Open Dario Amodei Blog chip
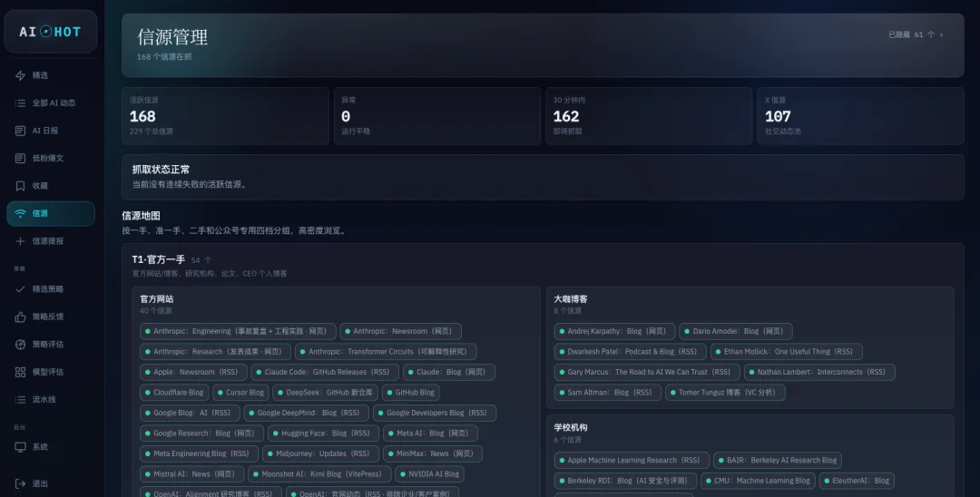The width and height of the screenshot is (980, 497). (736, 332)
